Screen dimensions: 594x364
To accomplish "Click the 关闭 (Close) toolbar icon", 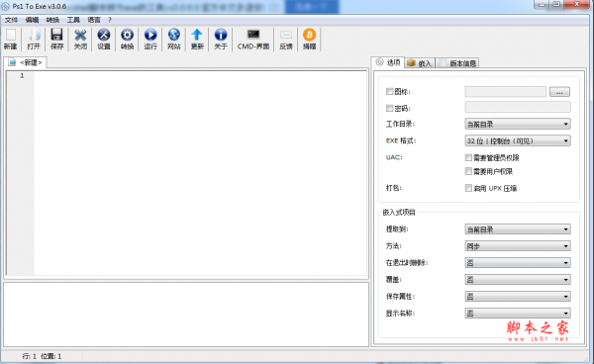I will (80, 40).
